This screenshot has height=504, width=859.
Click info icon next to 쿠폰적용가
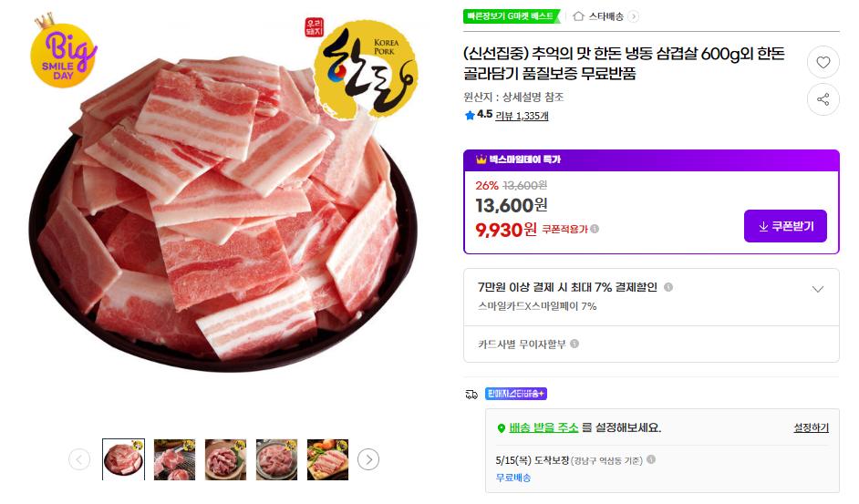pos(595,229)
